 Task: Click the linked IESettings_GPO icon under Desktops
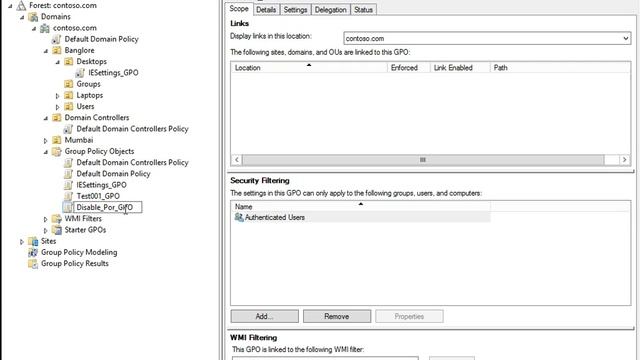pos(80,73)
